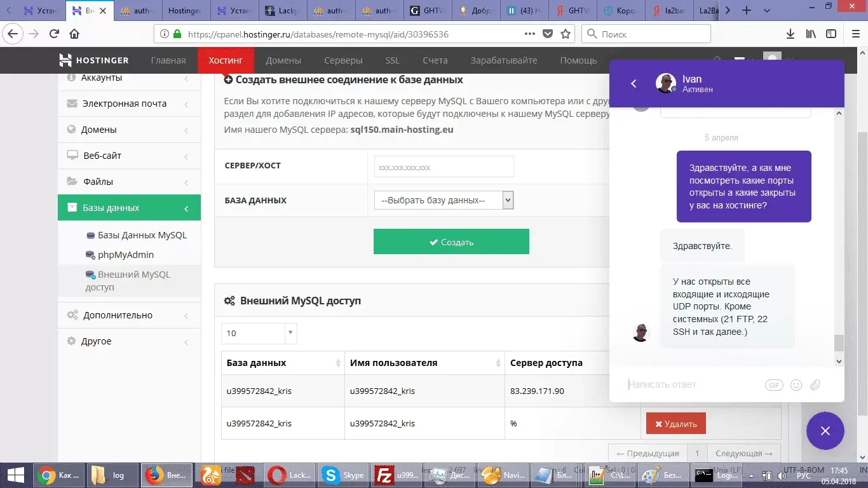Sort table by База данных column
The image size is (868, 488).
pos(283,363)
